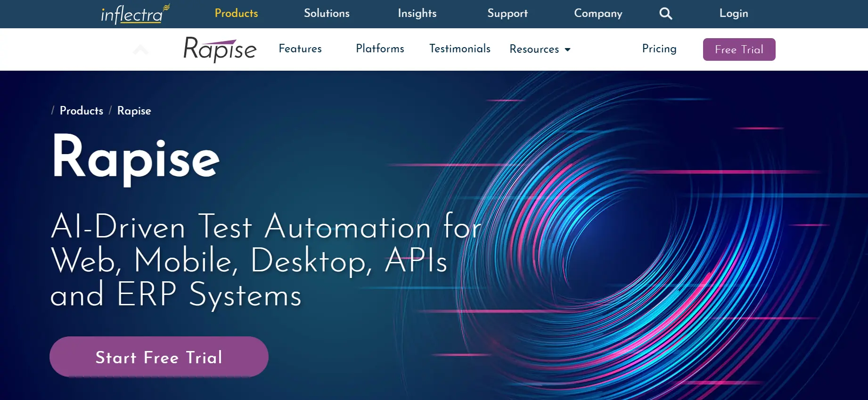
Task: Open the Products menu
Action: (236, 13)
